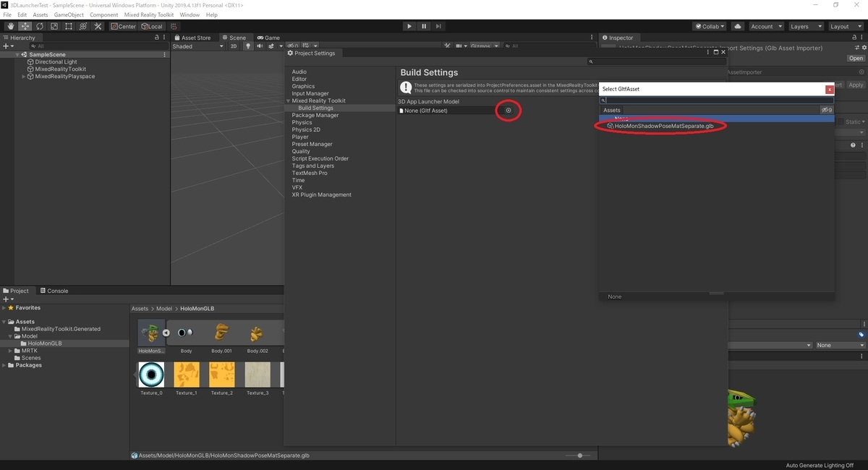Click the asset label tag icon
Viewport: 868px width, 470px height.
pos(861,335)
